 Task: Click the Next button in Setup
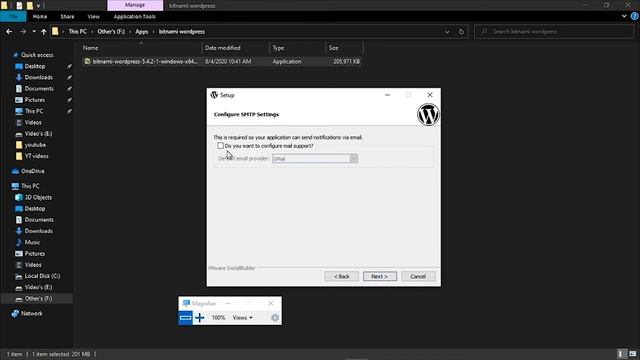tap(380, 276)
